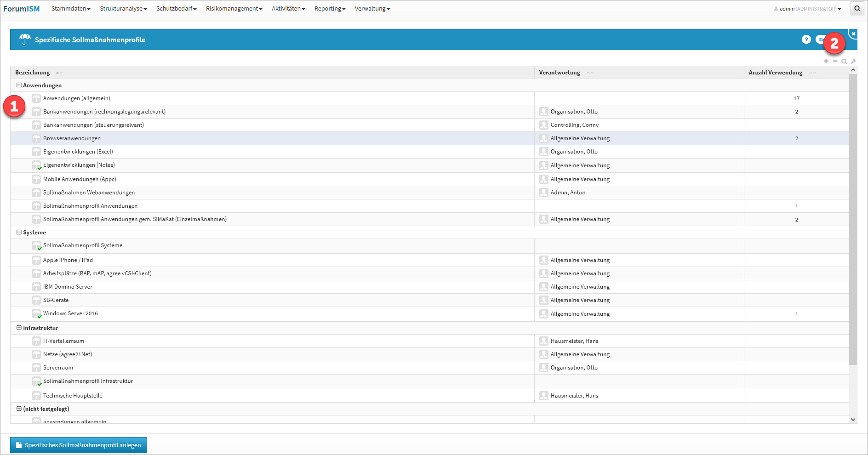Click the scrollbar down arrow of the table
Viewport: 868px width, 455px height.
click(853, 419)
